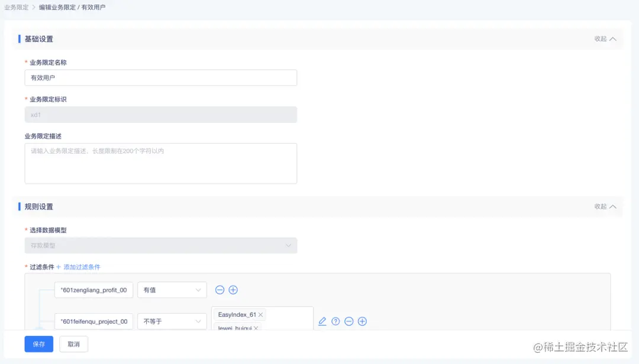The width and height of the screenshot is (639, 364).
Task: Add a condition after 601zengliang_profit row with plus icon
Action: 233,290
